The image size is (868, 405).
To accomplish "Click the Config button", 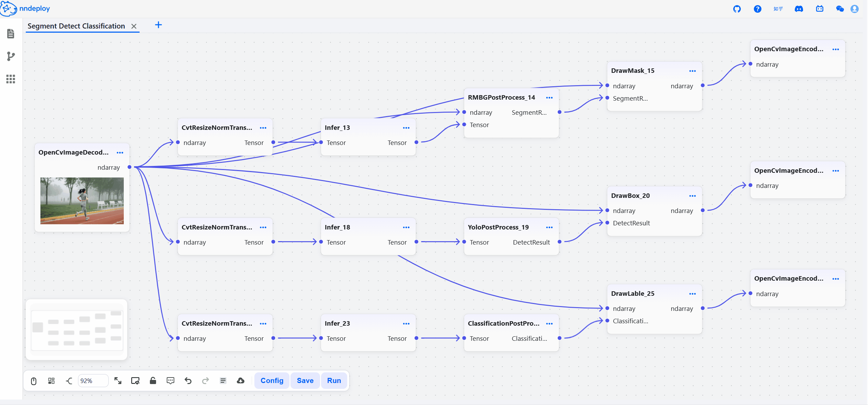I will (x=272, y=381).
